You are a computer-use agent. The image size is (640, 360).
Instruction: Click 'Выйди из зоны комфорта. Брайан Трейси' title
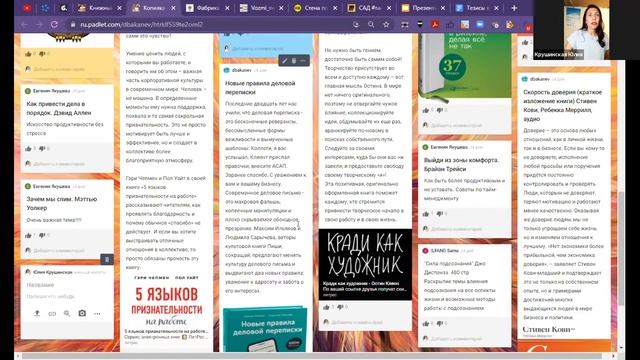(461, 164)
